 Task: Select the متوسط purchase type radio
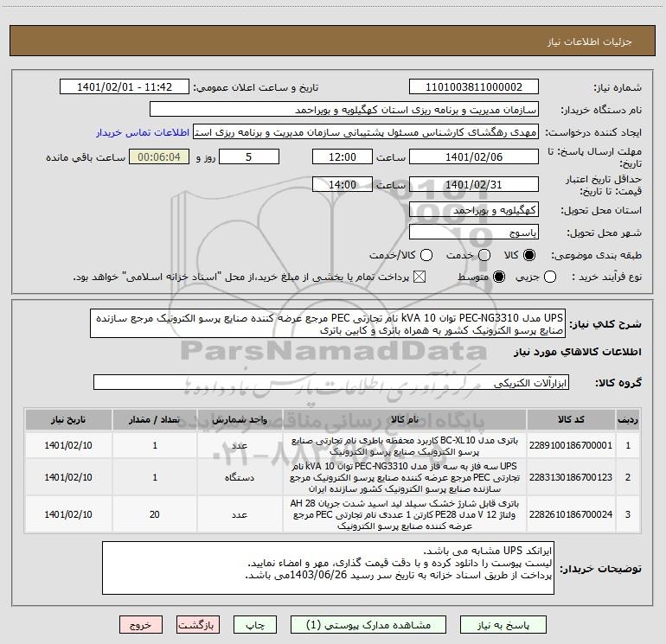[x=499, y=277]
